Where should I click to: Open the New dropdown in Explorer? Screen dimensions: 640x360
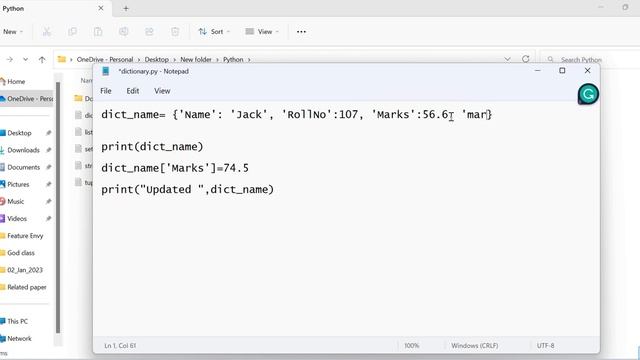13,31
